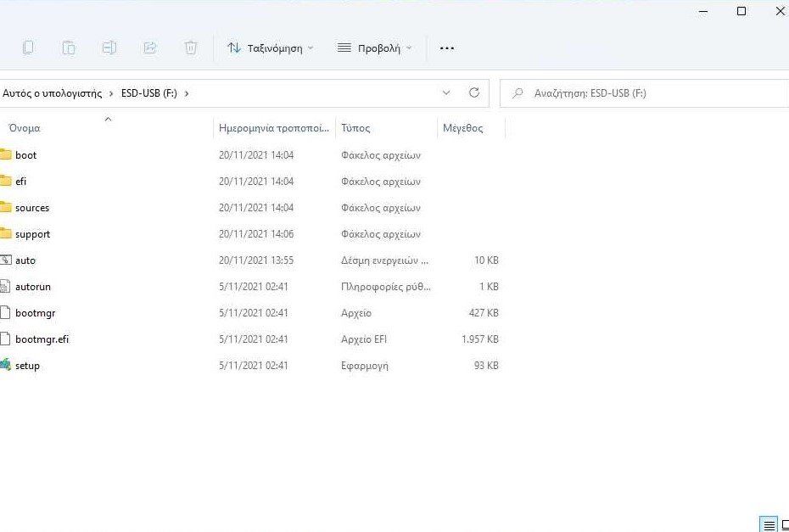Click Δέσμη ενεργειών type of auto
This screenshot has width=789, height=532.
pyautogui.click(x=385, y=260)
